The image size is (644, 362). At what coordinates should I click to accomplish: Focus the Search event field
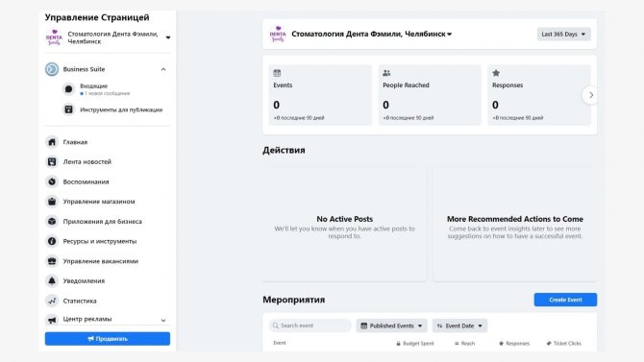[x=310, y=326]
